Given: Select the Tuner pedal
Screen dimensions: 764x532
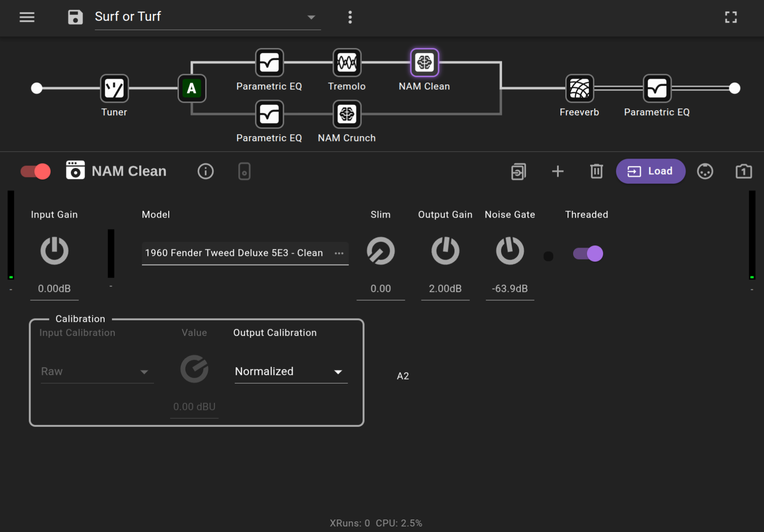Looking at the screenshot, I should (114, 88).
